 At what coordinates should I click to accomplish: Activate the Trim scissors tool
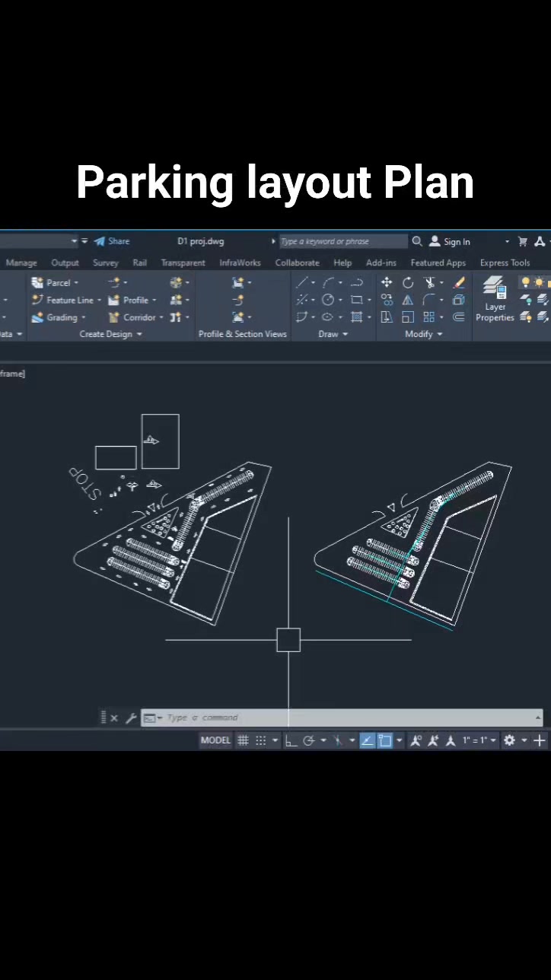[x=429, y=282]
